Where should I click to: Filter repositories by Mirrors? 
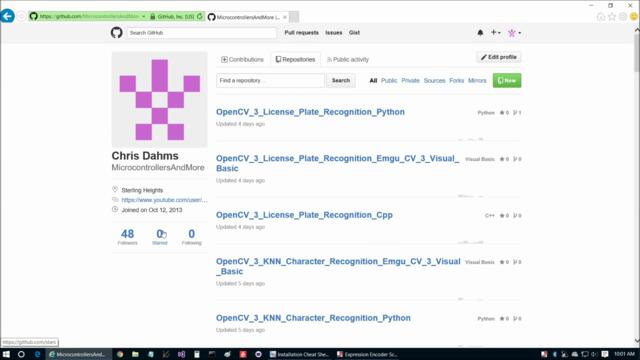[477, 80]
